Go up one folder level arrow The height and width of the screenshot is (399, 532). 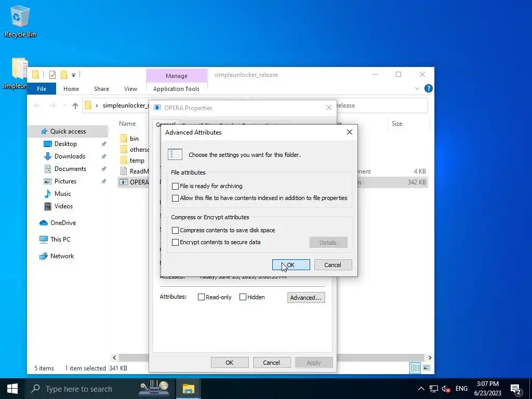coord(75,105)
